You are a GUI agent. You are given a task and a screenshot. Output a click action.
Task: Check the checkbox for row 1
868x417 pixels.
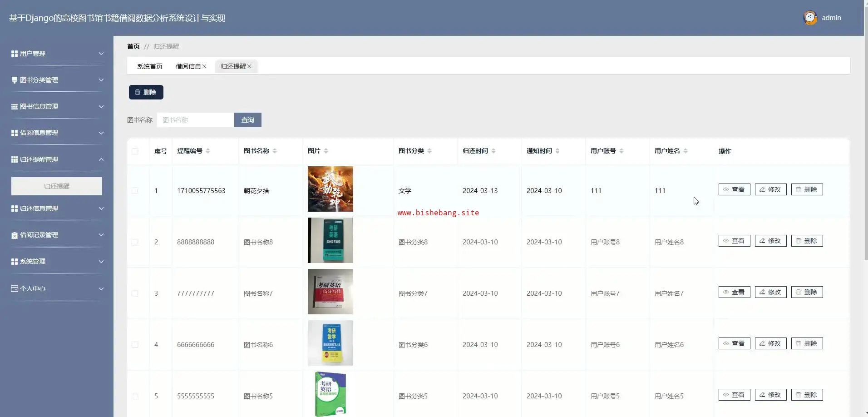135,191
